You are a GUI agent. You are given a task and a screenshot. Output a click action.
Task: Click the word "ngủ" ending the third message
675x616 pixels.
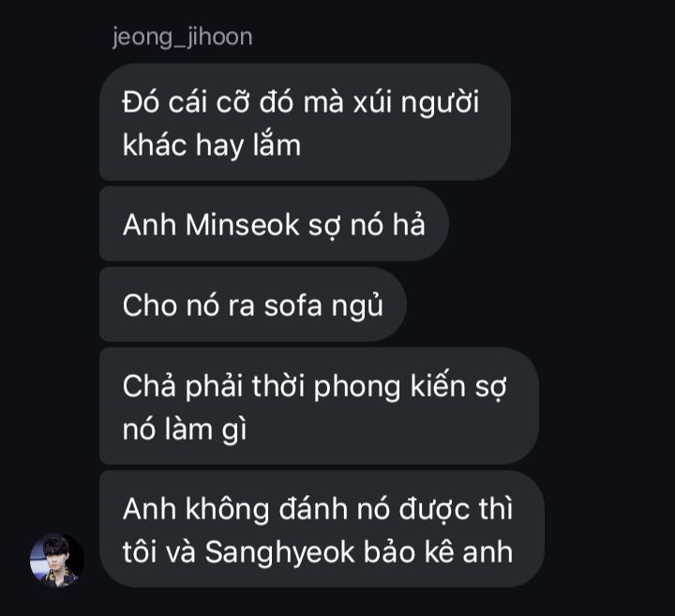pyautogui.click(x=357, y=306)
